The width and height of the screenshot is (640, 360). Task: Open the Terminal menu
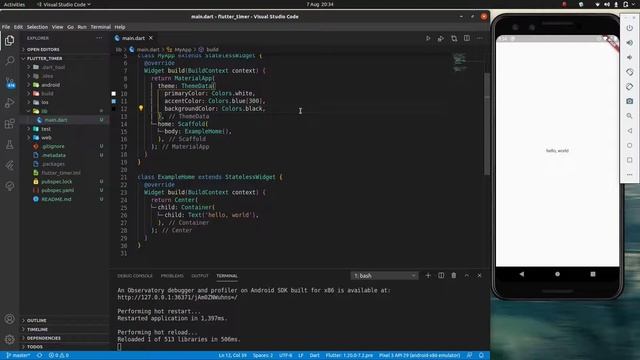pyautogui.click(x=100, y=27)
